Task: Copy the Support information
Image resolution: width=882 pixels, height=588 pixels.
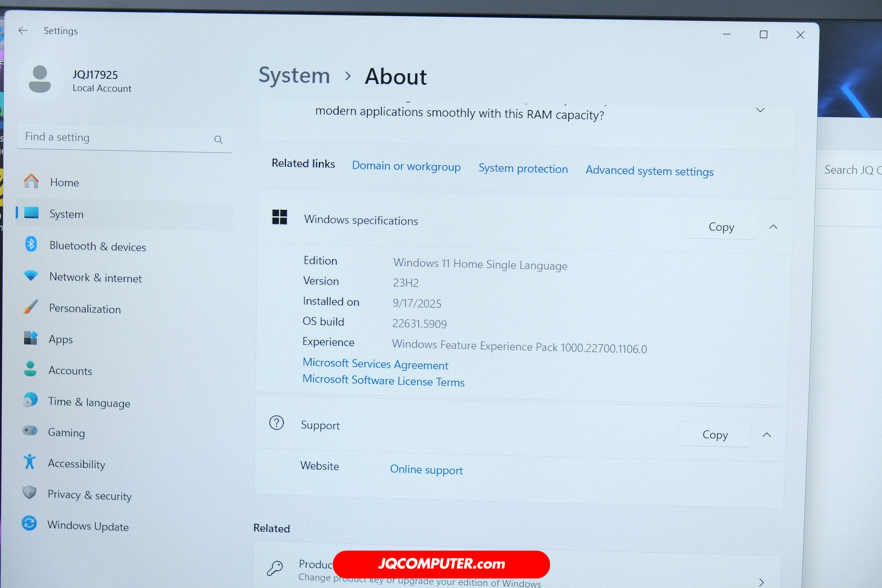Action: coord(715,434)
